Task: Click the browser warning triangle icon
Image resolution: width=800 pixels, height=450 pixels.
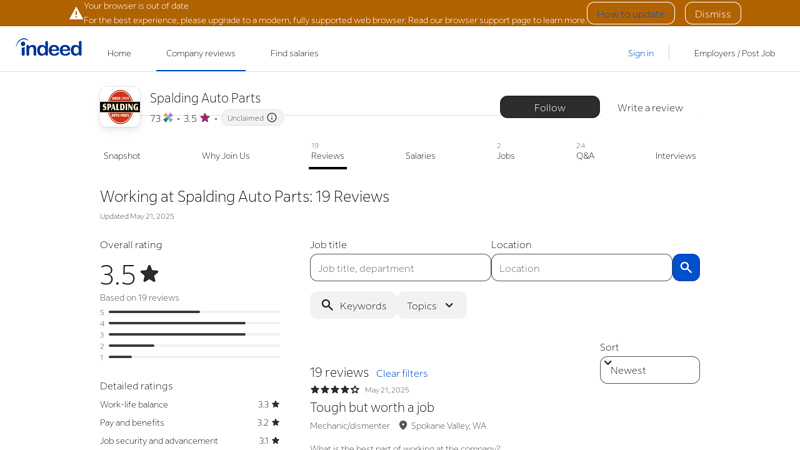Action: pos(76,14)
